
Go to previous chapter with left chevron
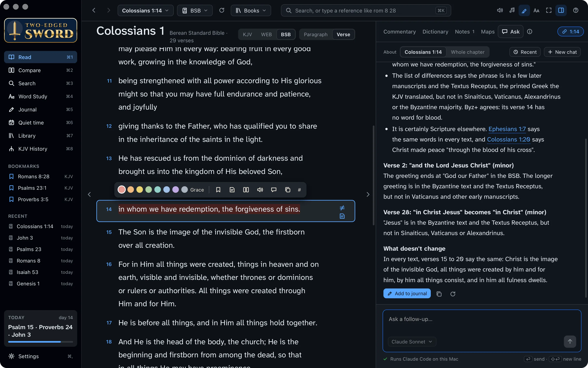89,194
